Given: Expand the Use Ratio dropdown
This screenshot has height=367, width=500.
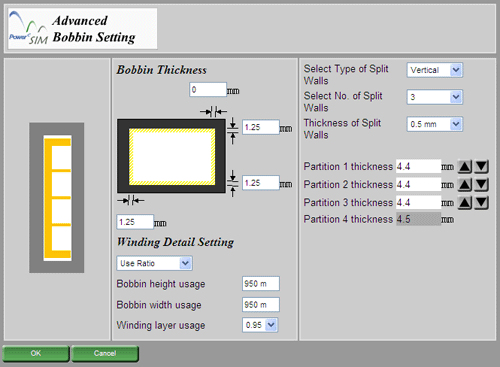Looking at the screenshot, I should 154,263.
